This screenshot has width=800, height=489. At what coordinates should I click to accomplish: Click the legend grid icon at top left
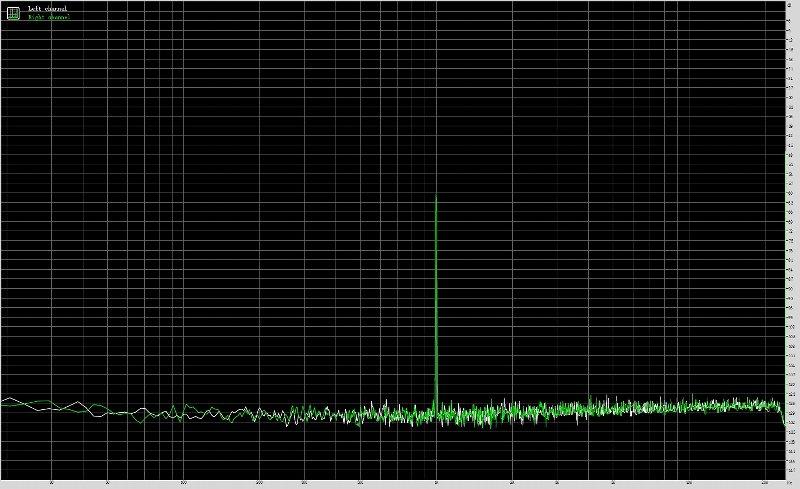click(x=12, y=13)
